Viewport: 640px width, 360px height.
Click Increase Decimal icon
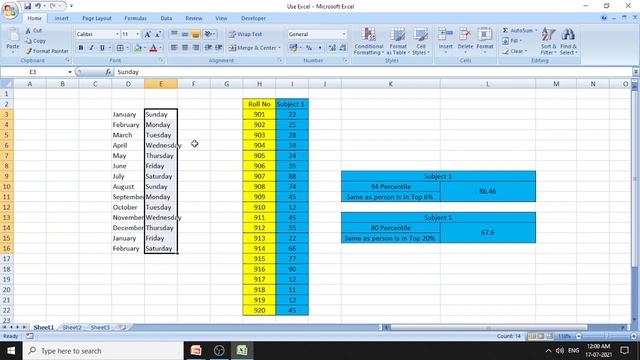tap(332, 48)
